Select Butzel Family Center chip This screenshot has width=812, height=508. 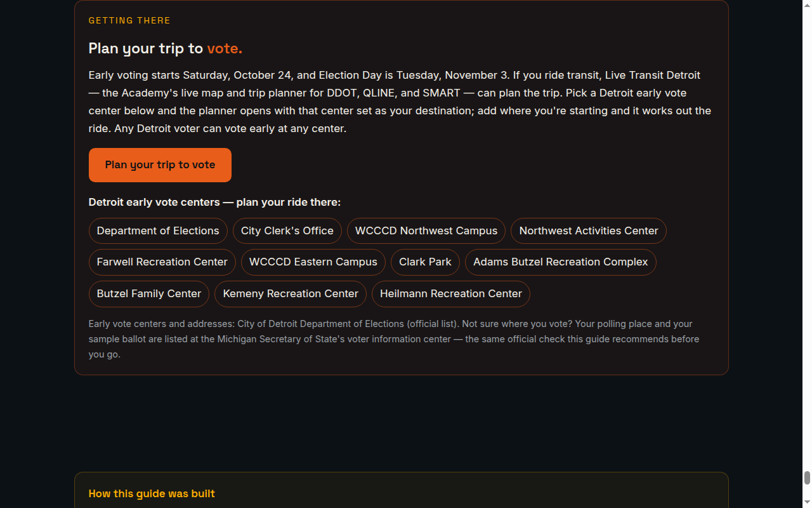coord(149,293)
